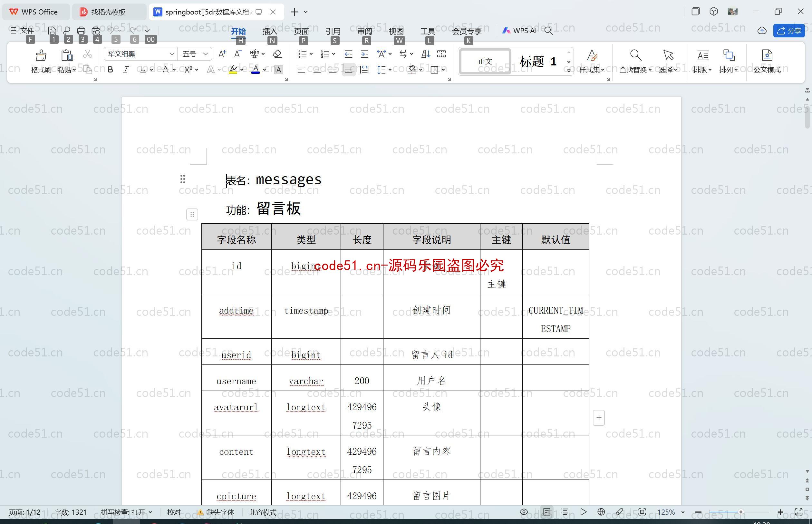The image size is (812, 524).
Task: Decrease font size with A- icon
Action: tap(238, 54)
